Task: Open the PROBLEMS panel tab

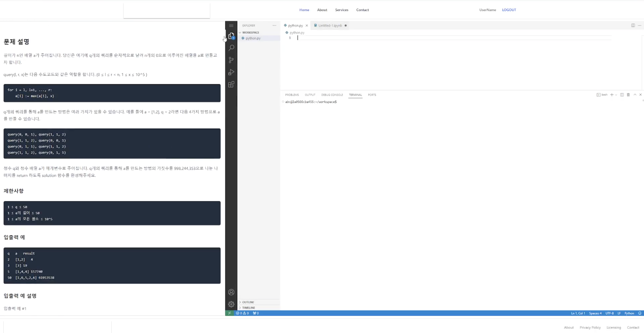Action: 292,95
